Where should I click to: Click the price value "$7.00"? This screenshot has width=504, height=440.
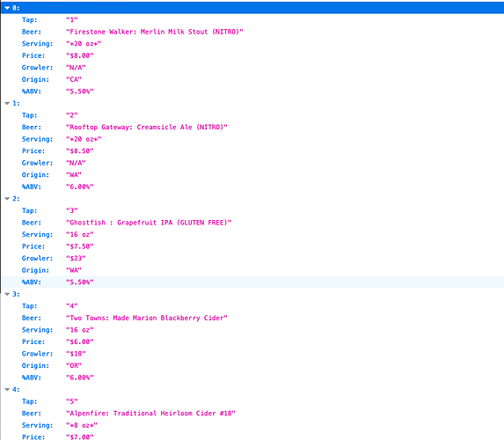click(x=80, y=436)
